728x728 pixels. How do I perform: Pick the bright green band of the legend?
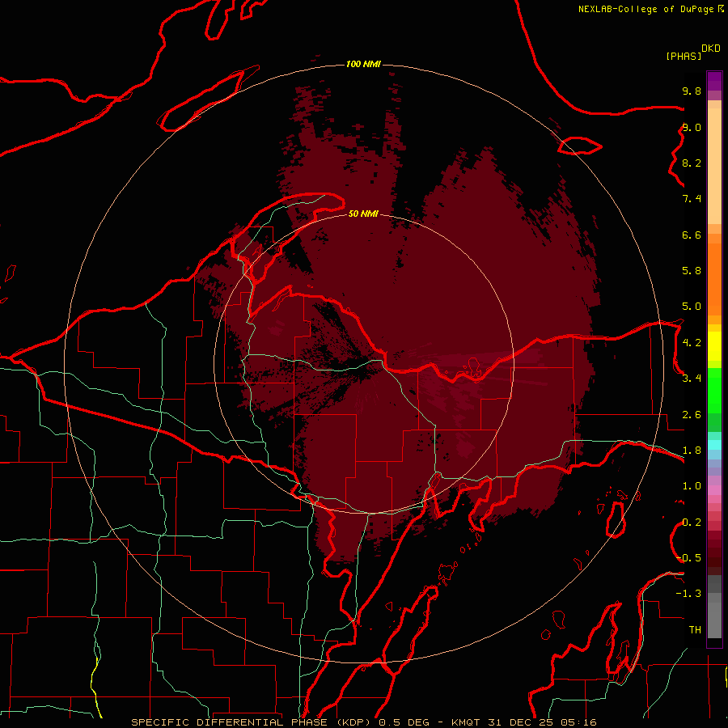click(x=714, y=392)
